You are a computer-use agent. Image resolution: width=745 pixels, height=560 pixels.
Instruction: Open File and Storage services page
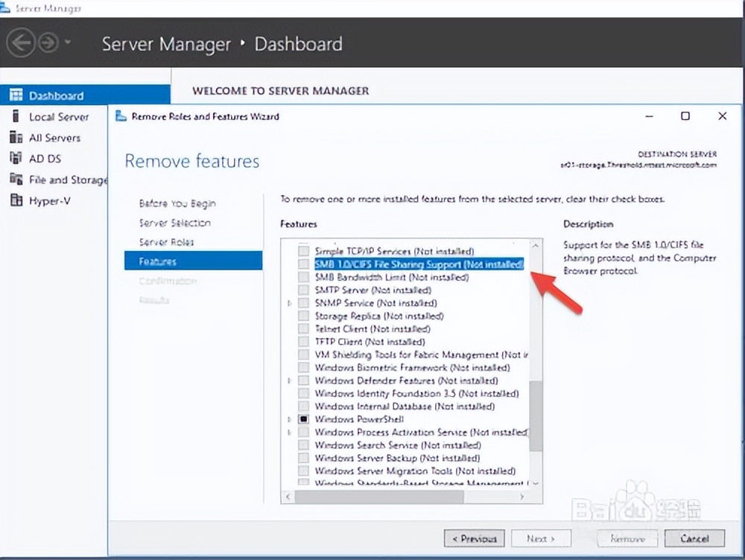click(69, 179)
